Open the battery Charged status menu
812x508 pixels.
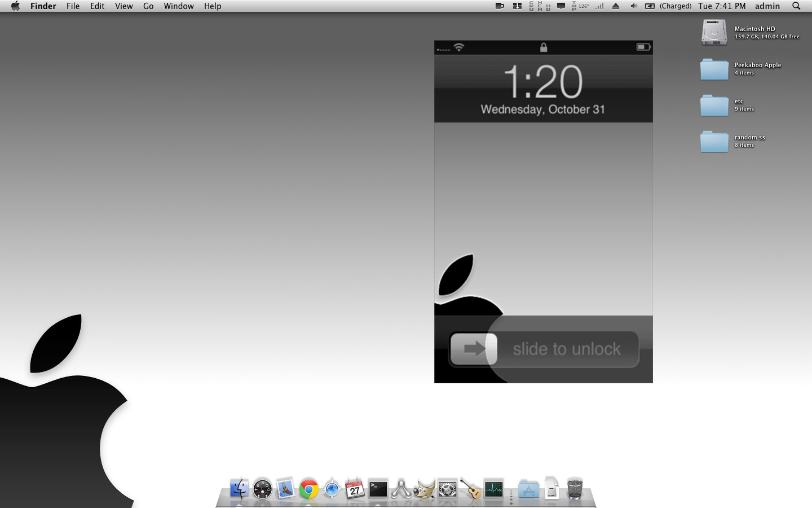[668, 6]
